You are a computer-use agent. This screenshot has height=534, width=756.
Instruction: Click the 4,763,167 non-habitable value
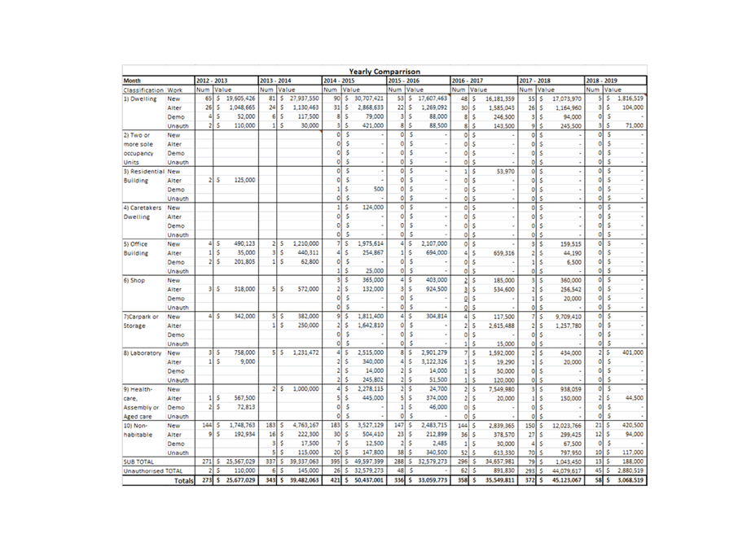click(305, 426)
